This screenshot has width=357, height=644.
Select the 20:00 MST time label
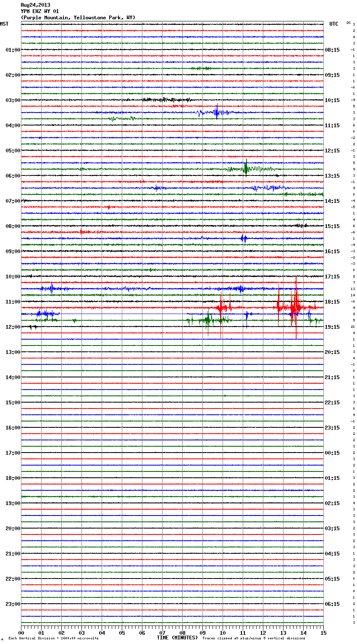click(13, 529)
